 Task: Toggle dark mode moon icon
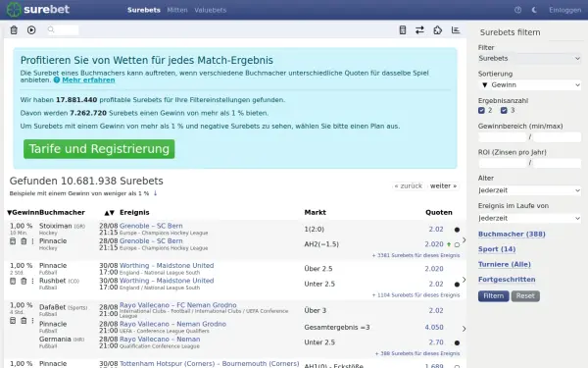click(x=534, y=10)
